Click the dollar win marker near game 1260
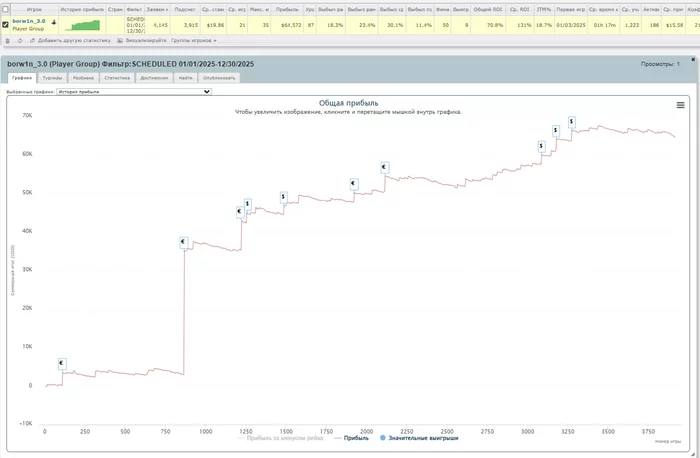 [x=248, y=204]
